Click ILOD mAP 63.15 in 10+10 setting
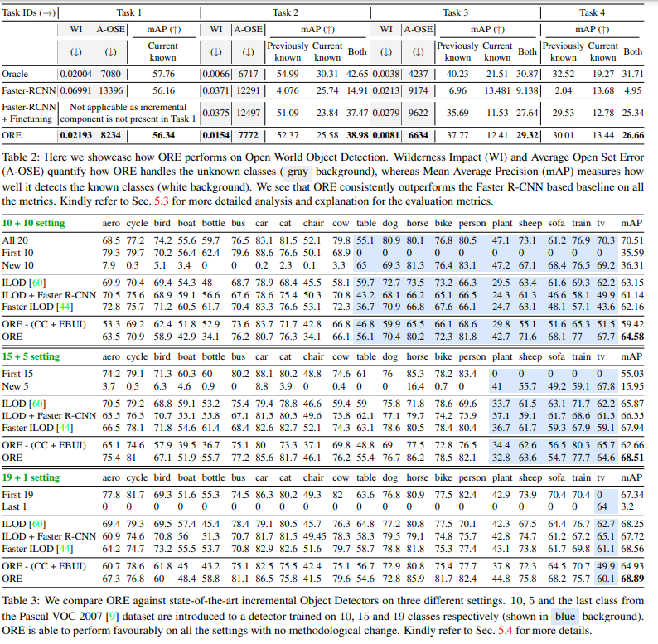658x644 pixels. 632,283
